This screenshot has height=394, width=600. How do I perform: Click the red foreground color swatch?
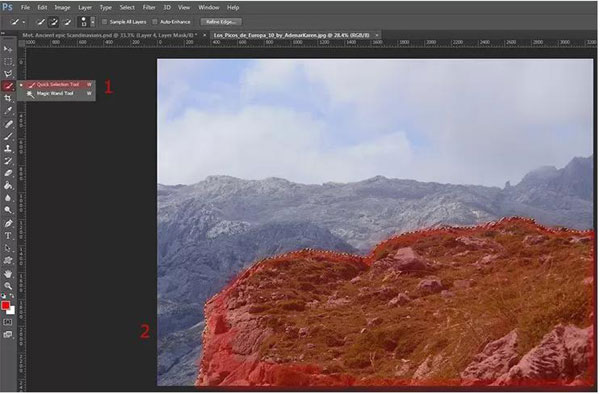(5, 305)
